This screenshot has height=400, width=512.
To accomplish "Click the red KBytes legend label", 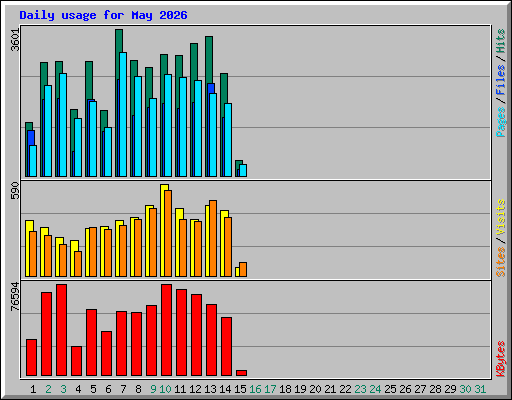I will [501, 359].
